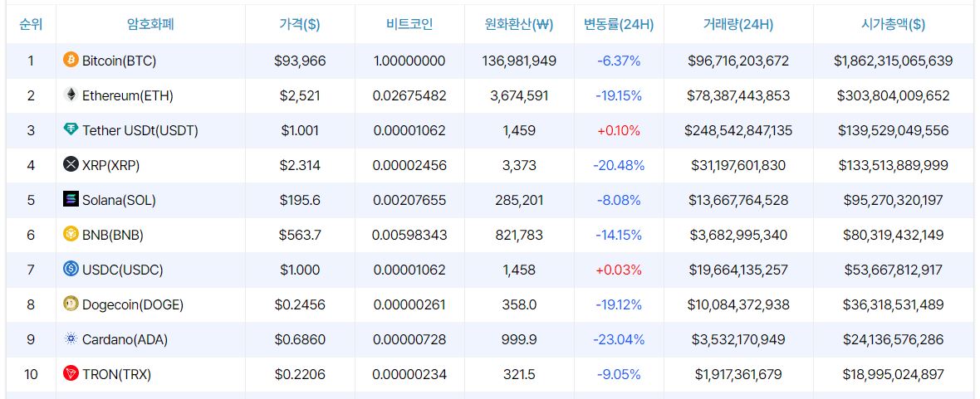Click the -19.15% change value

coord(619,96)
